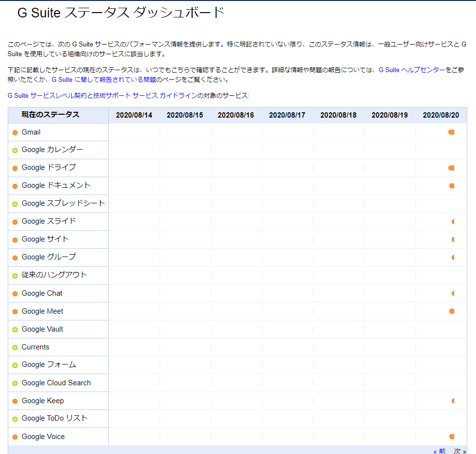Click the 2020/08/20 column header

(x=441, y=115)
